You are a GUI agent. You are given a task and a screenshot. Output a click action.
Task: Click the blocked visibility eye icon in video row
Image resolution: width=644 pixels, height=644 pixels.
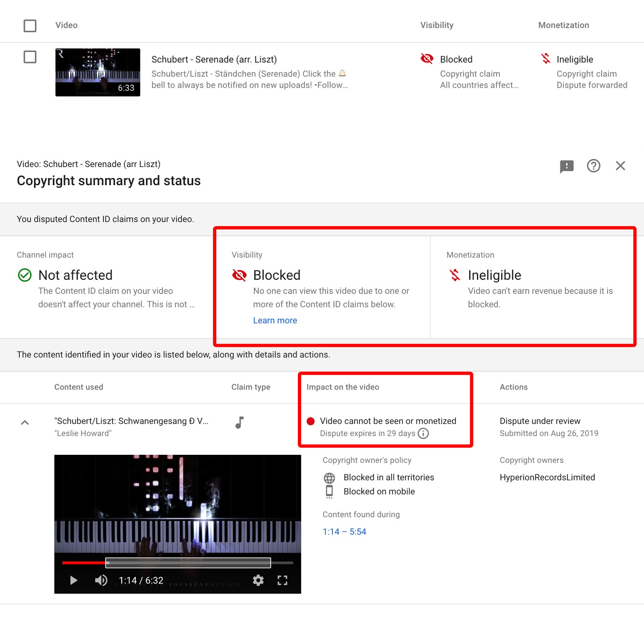[427, 59]
